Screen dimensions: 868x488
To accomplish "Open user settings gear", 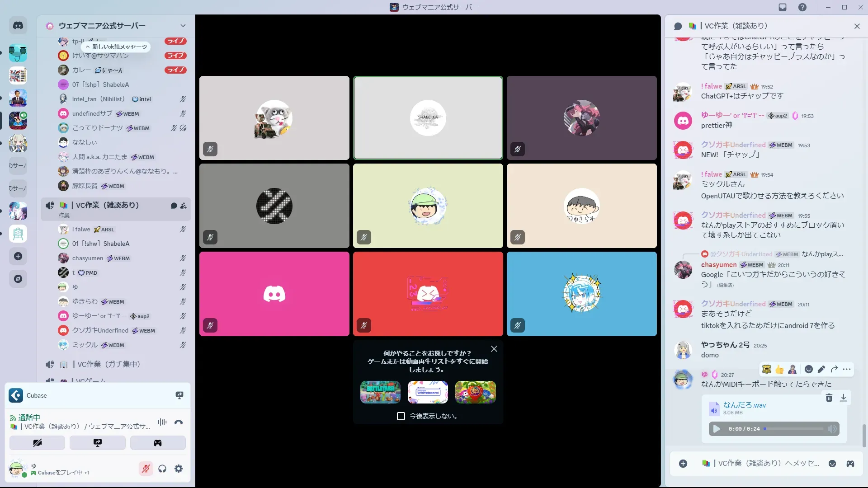I will (x=179, y=469).
